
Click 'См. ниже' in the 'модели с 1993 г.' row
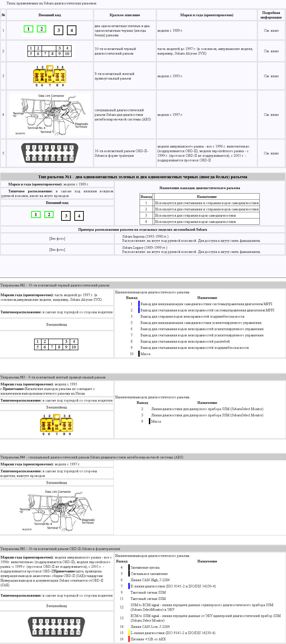[x=271, y=76]
